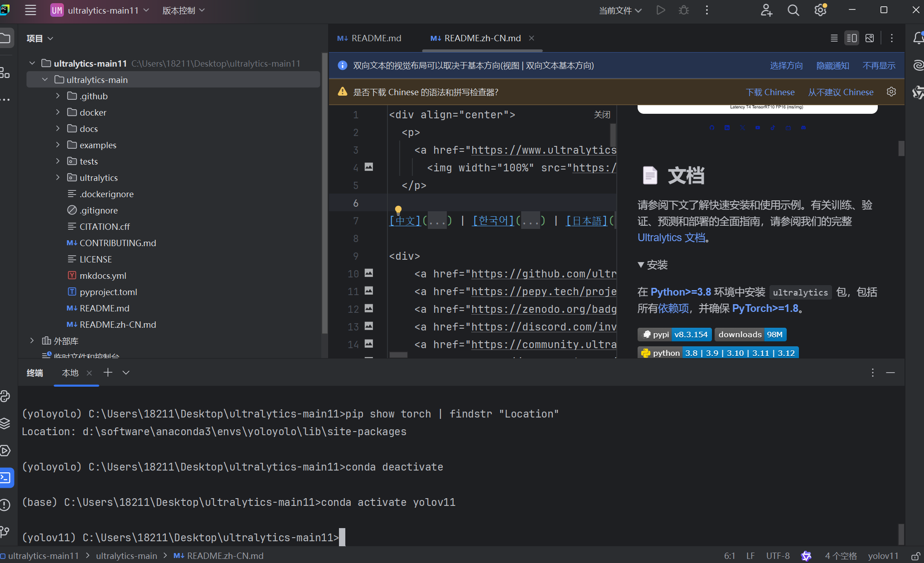924x563 pixels.
Task: Open pyproject.toml in the project tree
Action: pyautogui.click(x=108, y=292)
